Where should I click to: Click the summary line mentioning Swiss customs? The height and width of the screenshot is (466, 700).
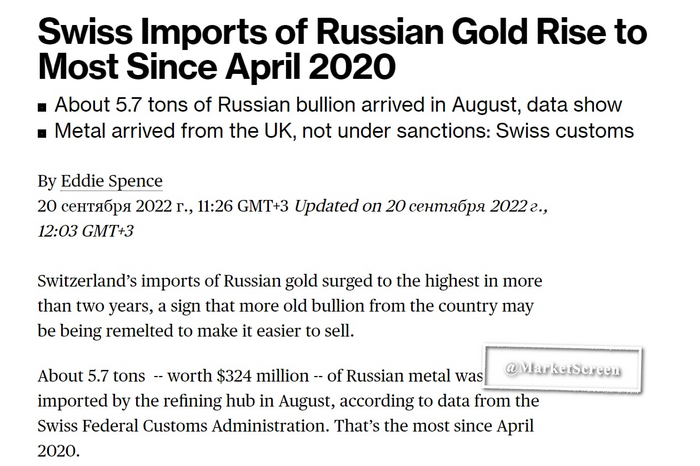344,131
